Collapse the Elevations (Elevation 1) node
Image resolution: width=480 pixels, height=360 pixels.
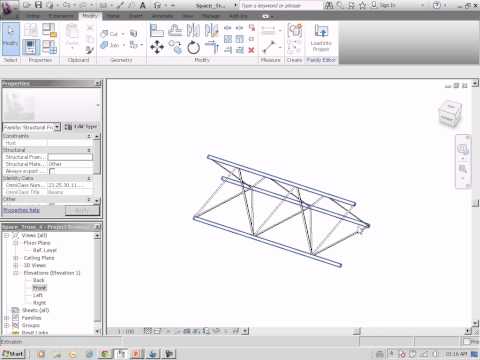click(15, 273)
